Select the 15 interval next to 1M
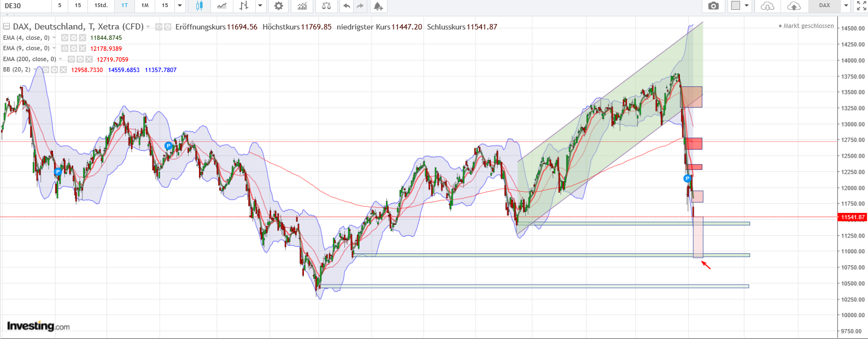This screenshot has height=339, width=868. pos(165,5)
